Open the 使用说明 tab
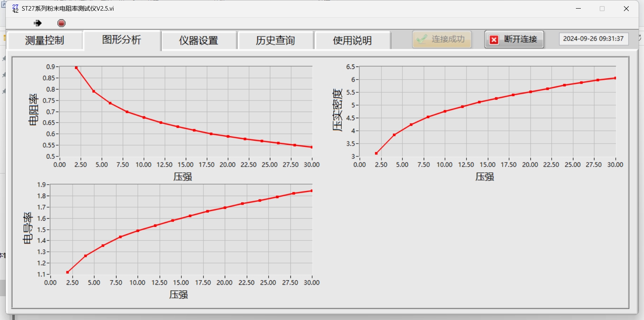The width and height of the screenshot is (644, 320). [352, 40]
